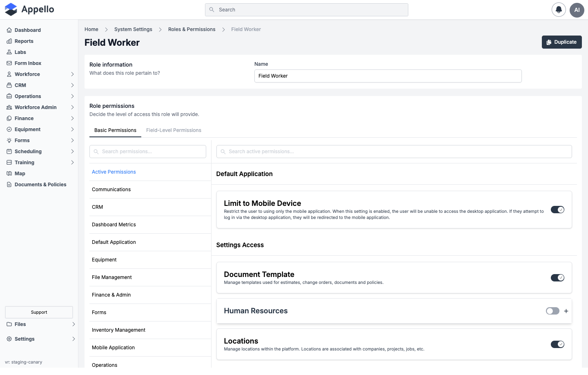The width and height of the screenshot is (588, 375).
Task: Focus the Search active permissions field
Action: (394, 152)
